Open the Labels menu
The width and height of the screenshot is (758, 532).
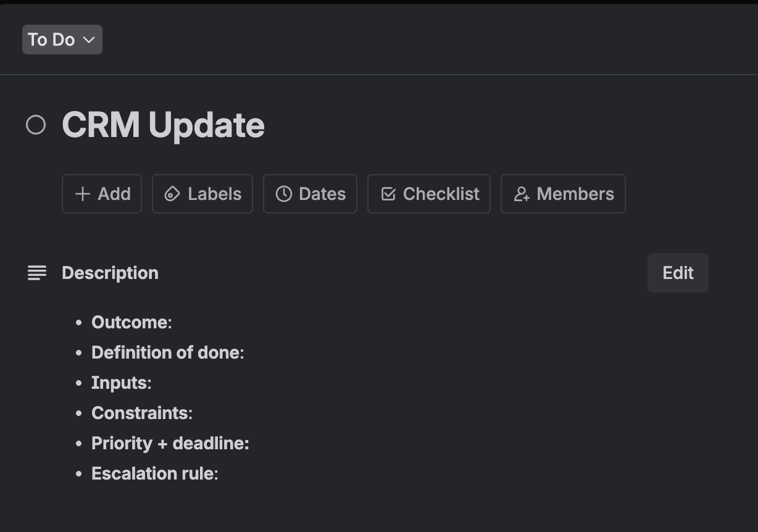(x=202, y=194)
